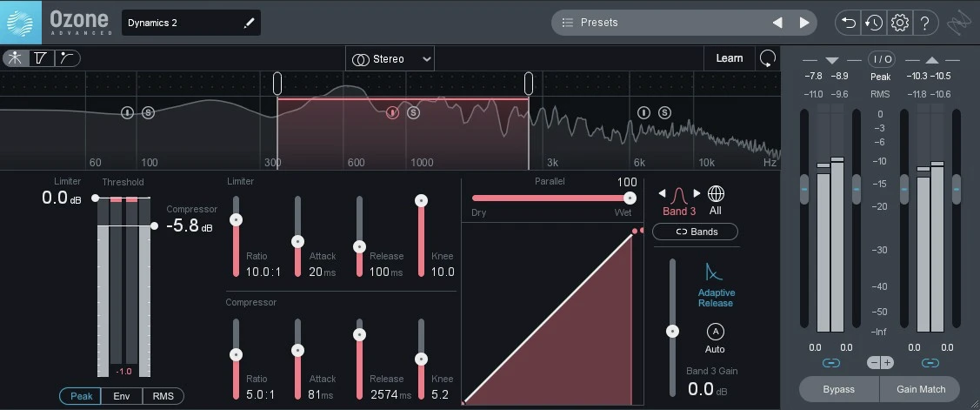Image resolution: width=980 pixels, height=410 pixels.
Task: Toggle Adaptive Release
Action: [x=716, y=285]
